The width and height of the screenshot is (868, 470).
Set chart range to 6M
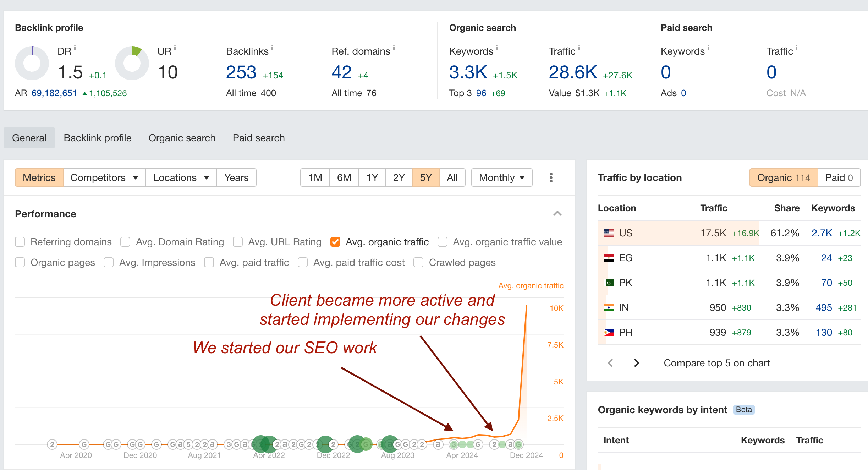[344, 177]
